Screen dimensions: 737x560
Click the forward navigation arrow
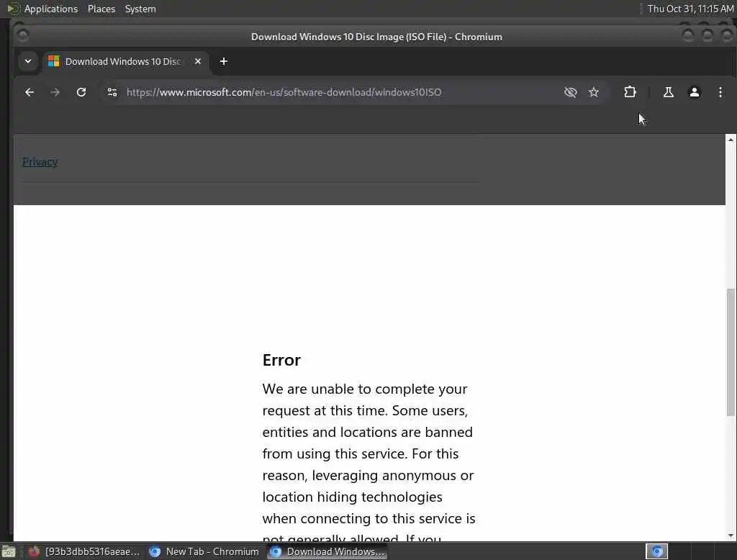[55, 92]
